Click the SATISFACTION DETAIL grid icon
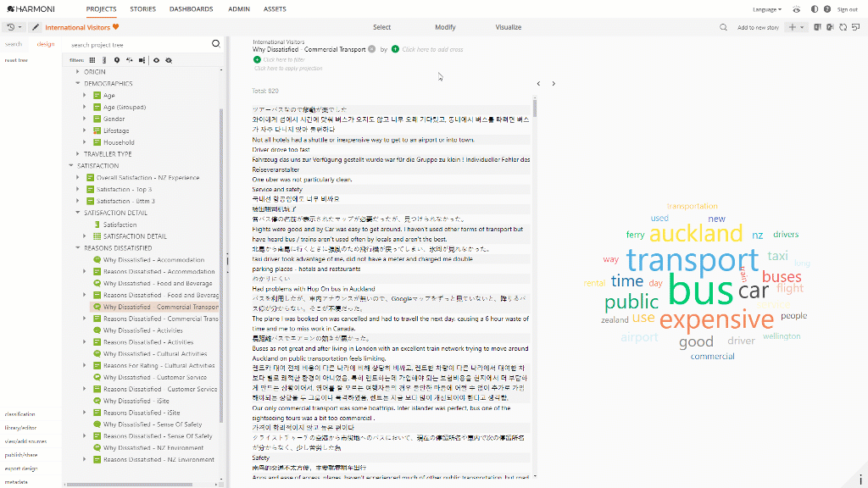The height and width of the screenshot is (488, 868). pyautogui.click(x=97, y=236)
